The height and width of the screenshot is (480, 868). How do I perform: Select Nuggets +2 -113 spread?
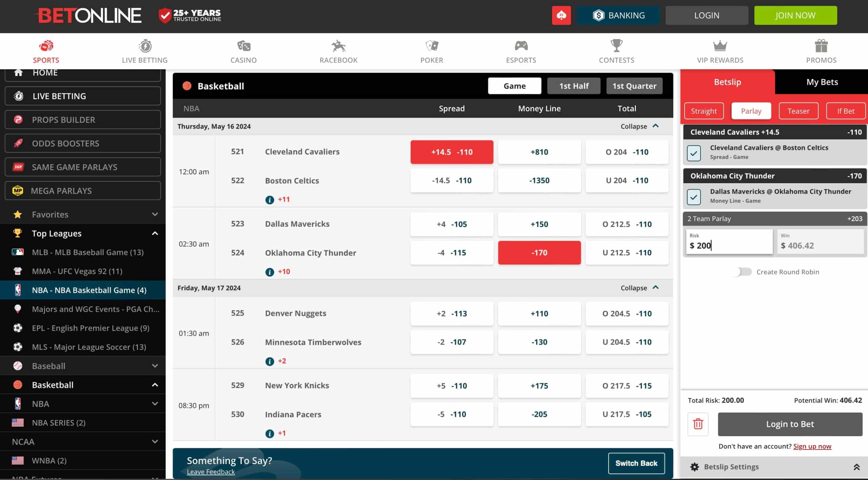[x=452, y=313]
